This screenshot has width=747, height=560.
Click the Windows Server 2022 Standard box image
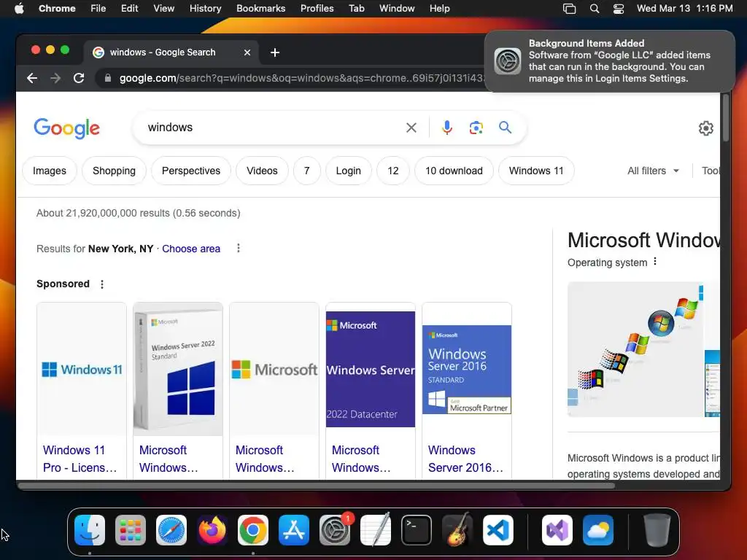pyautogui.click(x=178, y=369)
